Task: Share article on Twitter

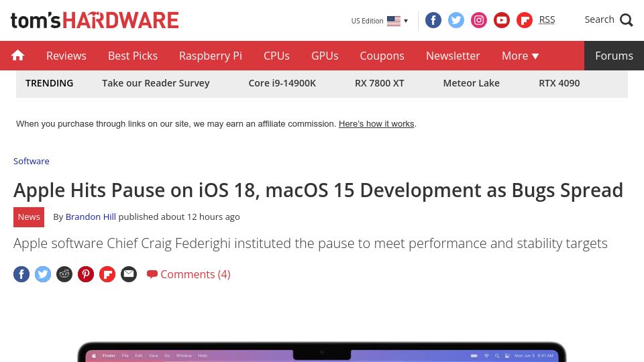Action: click(43, 274)
